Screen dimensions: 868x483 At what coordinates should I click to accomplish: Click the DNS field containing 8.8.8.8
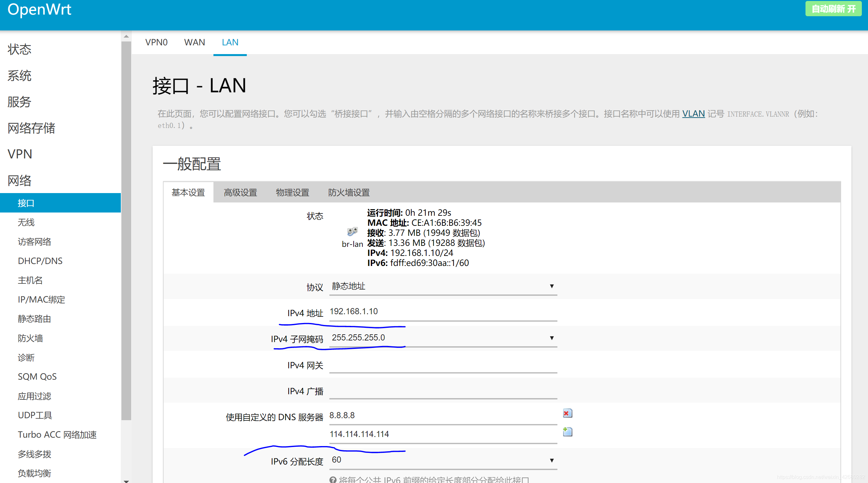pyautogui.click(x=443, y=416)
